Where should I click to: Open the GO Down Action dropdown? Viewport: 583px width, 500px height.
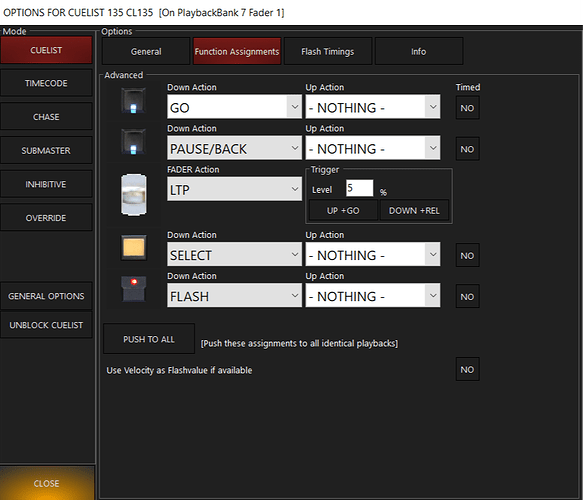pyautogui.click(x=234, y=107)
